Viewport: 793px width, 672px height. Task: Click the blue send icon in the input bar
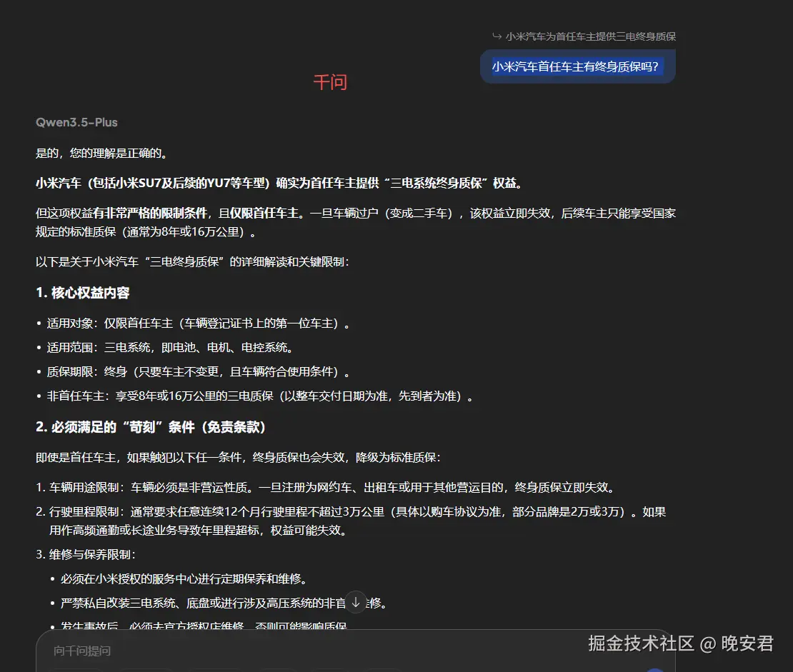click(654, 668)
